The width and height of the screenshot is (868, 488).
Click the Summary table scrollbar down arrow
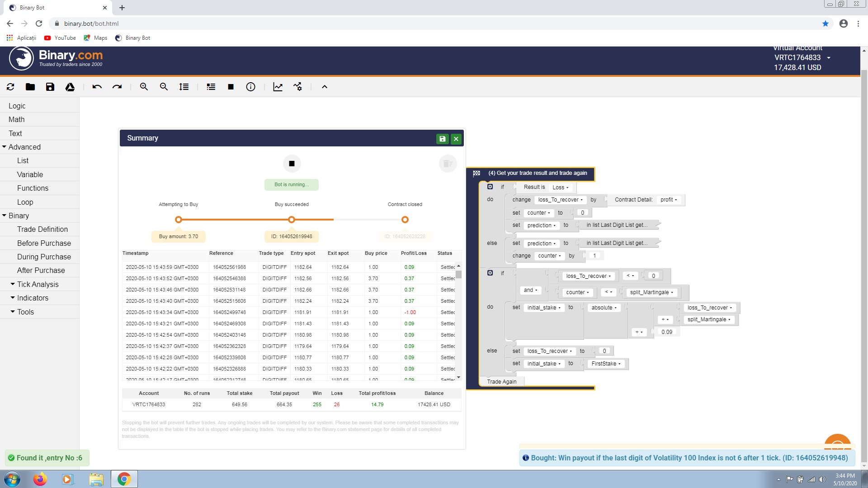tap(458, 377)
